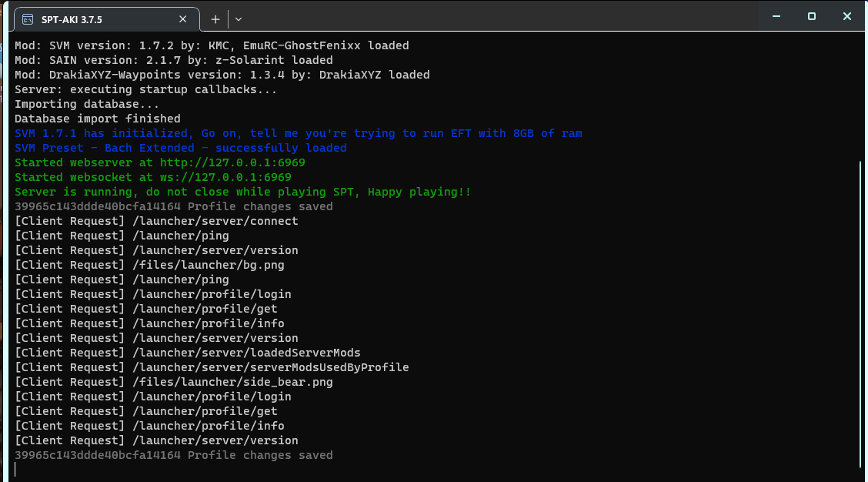Click 'SVM Preset - Bach Extended' line
This screenshot has width=868, height=482.
click(x=181, y=148)
